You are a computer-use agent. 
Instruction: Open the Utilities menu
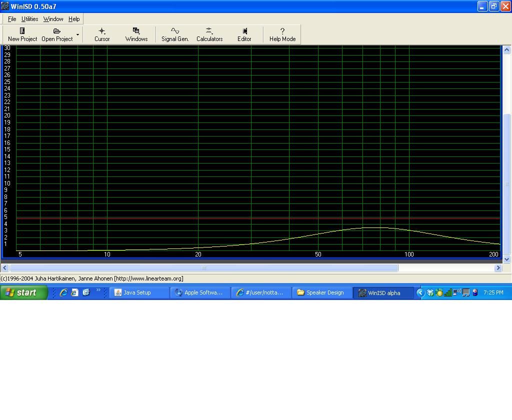(29, 19)
